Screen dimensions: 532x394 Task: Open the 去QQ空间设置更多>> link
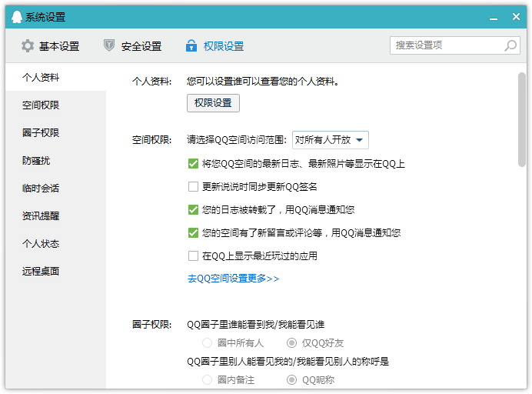point(234,279)
